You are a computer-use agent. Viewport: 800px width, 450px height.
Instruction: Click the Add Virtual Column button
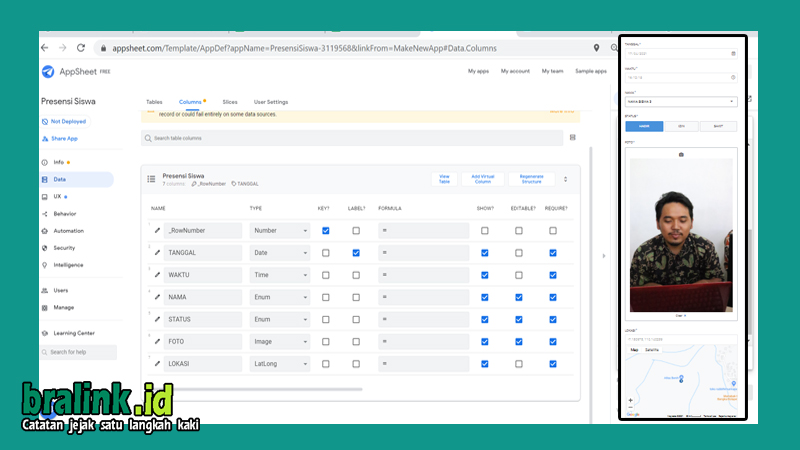[x=483, y=179]
